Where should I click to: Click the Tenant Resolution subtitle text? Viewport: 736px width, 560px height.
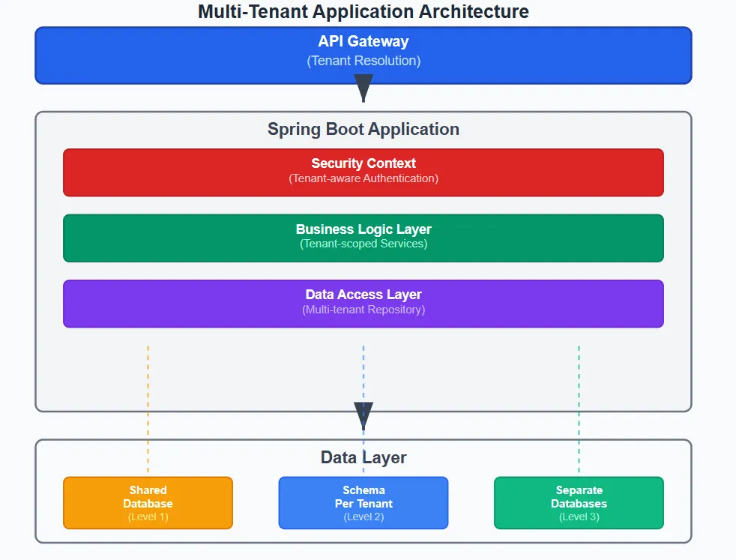click(363, 61)
